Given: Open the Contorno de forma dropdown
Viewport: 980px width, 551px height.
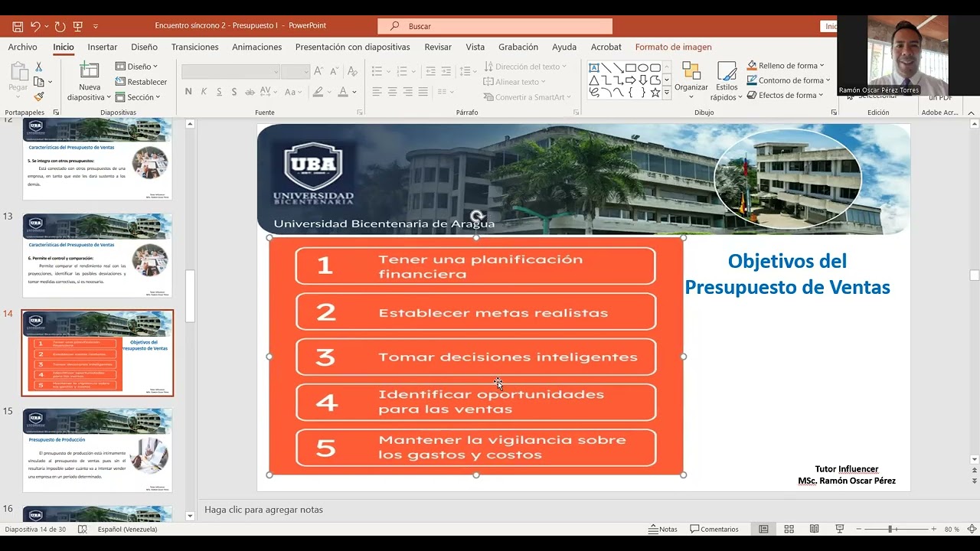Looking at the screenshot, I should [x=789, y=80].
